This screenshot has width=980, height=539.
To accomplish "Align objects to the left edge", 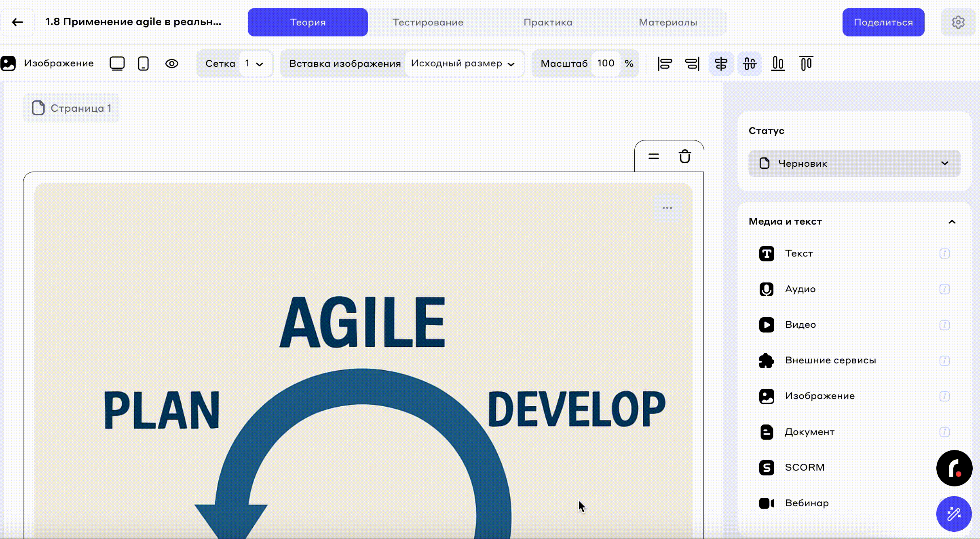I will [665, 64].
